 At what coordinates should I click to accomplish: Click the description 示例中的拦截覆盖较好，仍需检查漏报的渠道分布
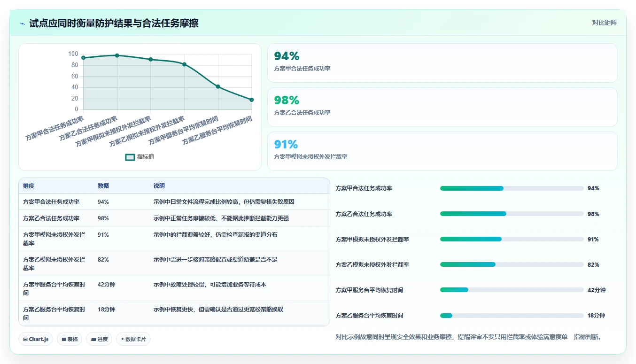point(216,234)
